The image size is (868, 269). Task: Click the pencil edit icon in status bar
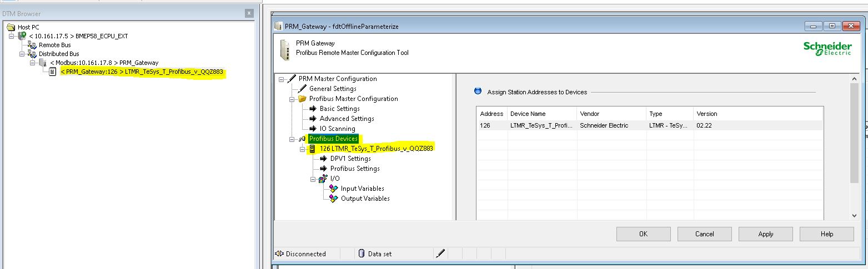pyautogui.click(x=440, y=253)
